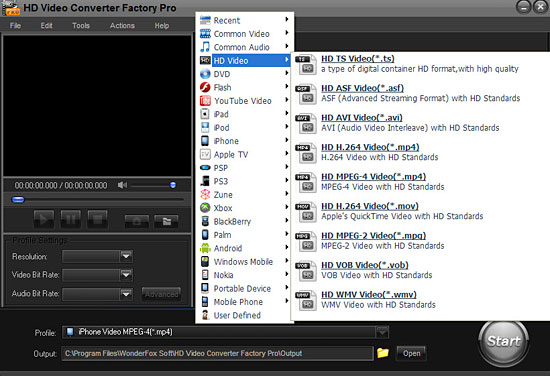Click the play button in the player
The image size is (550, 376).
[x=44, y=219]
